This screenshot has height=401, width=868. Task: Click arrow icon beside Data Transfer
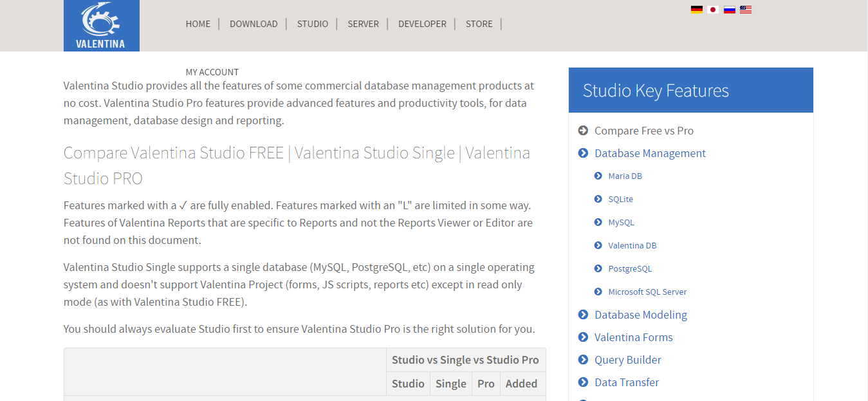click(x=583, y=382)
